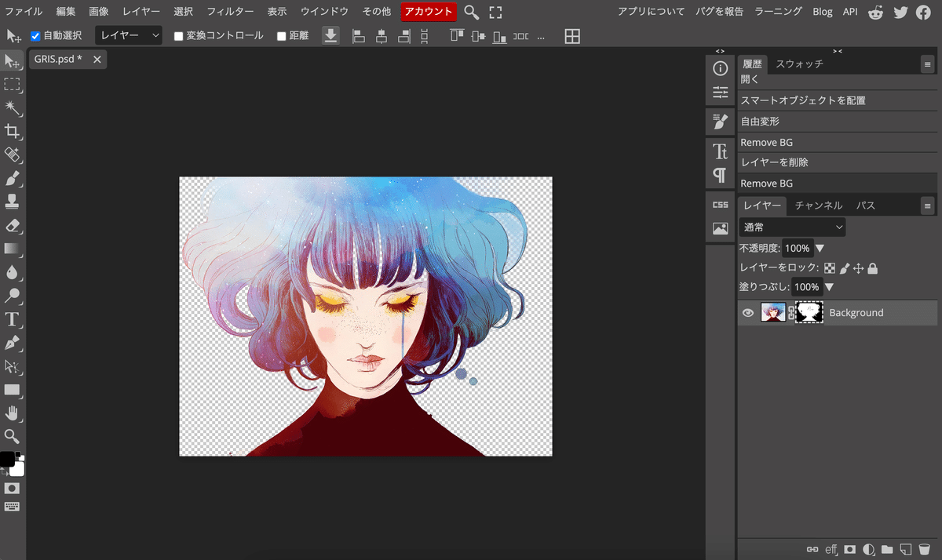
Task: Open the レイヤー auto-select target dropdown
Action: (129, 36)
